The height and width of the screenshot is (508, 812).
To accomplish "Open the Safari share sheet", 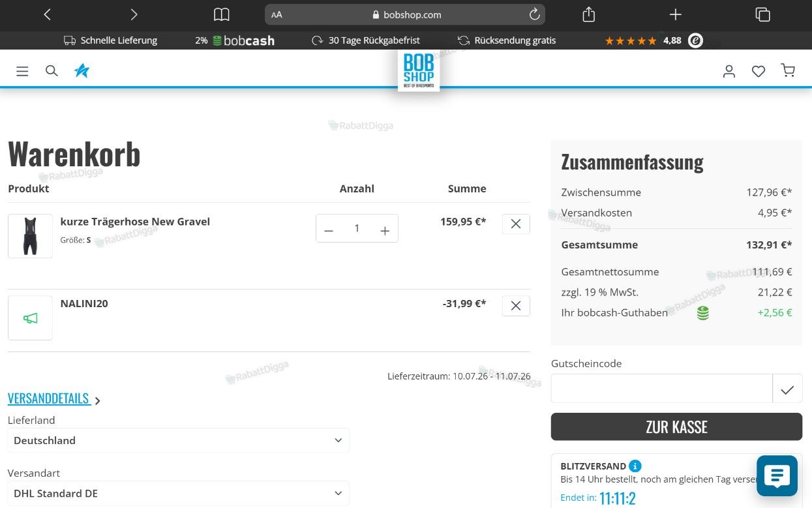I will coord(588,14).
